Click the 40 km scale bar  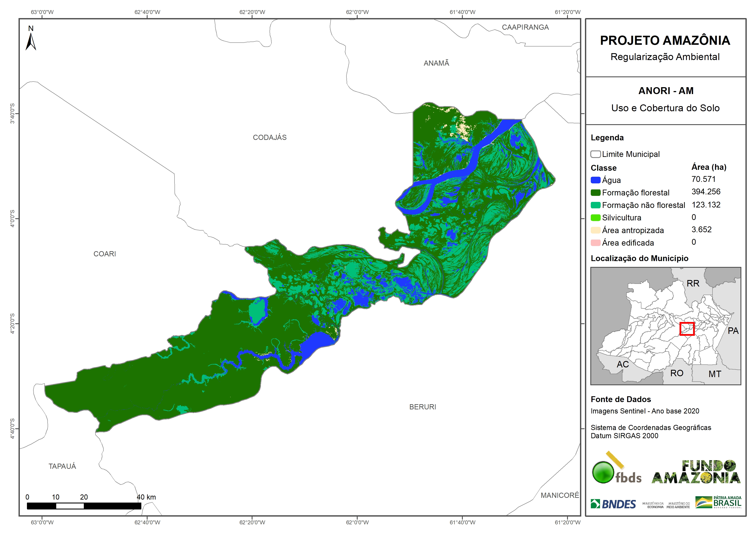(84, 506)
